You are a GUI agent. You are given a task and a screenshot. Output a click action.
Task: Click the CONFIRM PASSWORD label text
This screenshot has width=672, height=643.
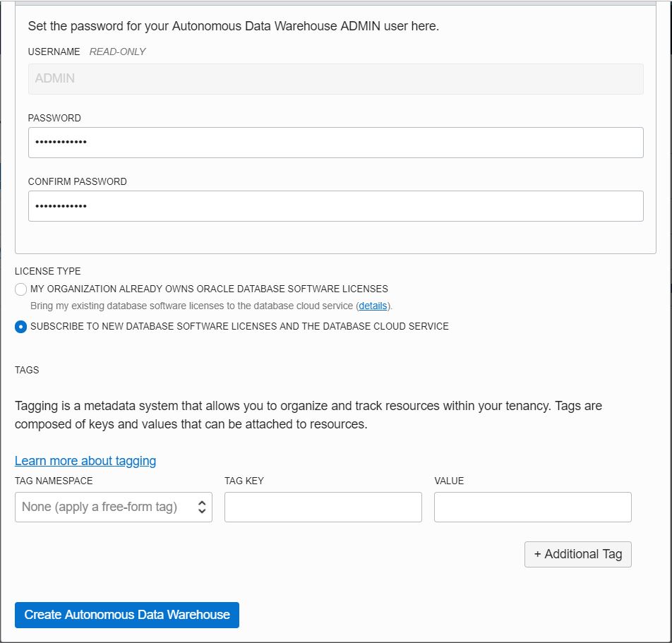click(78, 181)
